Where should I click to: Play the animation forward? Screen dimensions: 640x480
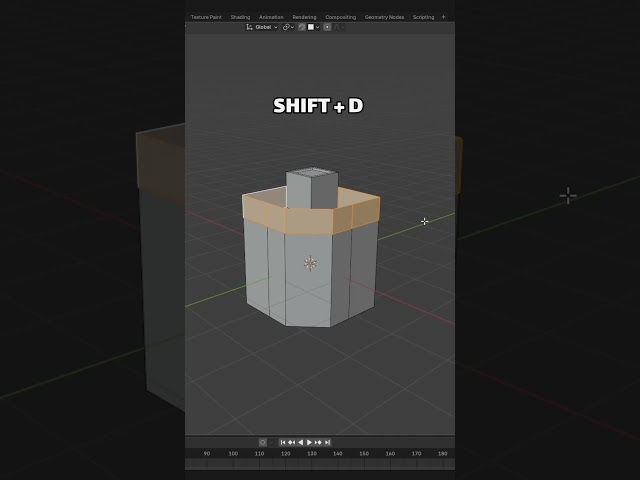(x=309, y=442)
